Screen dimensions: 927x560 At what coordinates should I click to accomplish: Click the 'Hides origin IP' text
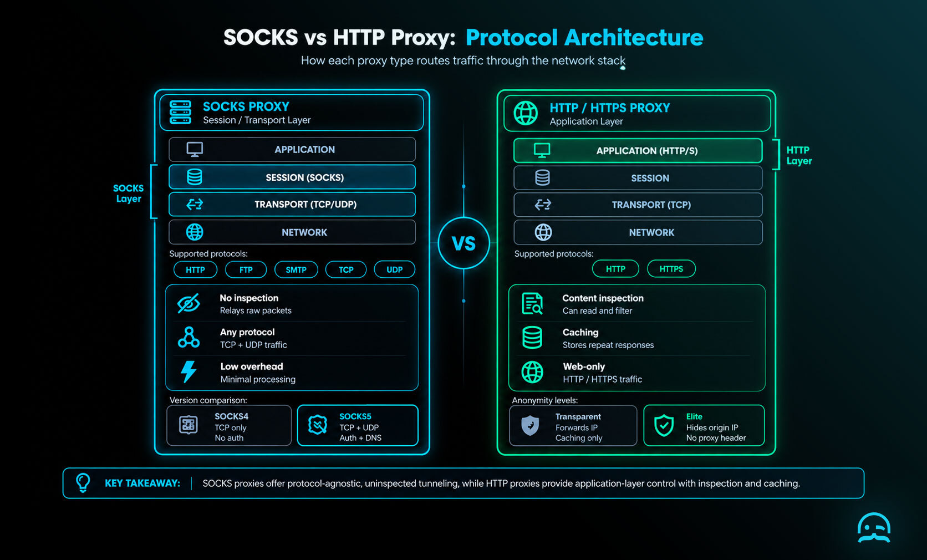[x=712, y=427]
